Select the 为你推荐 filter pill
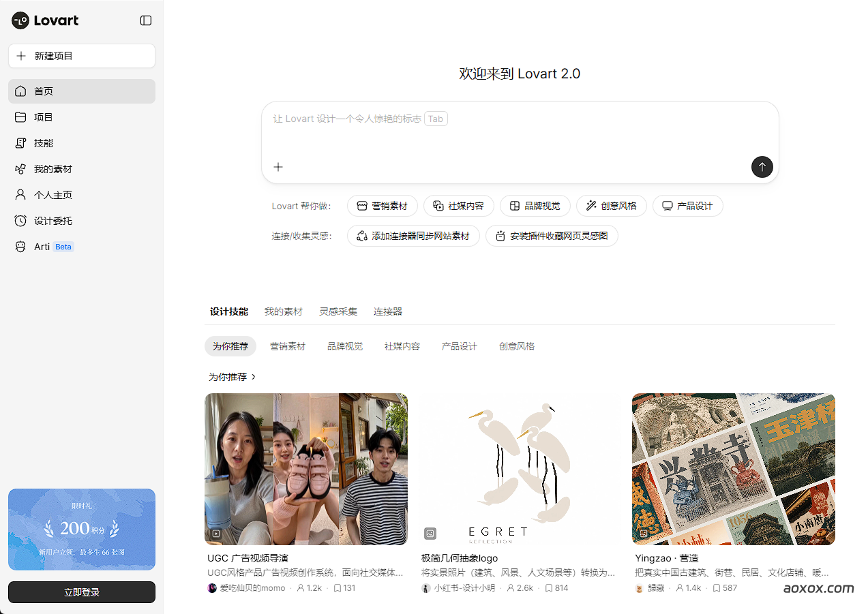This screenshot has height=614, width=868. (230, 346)
